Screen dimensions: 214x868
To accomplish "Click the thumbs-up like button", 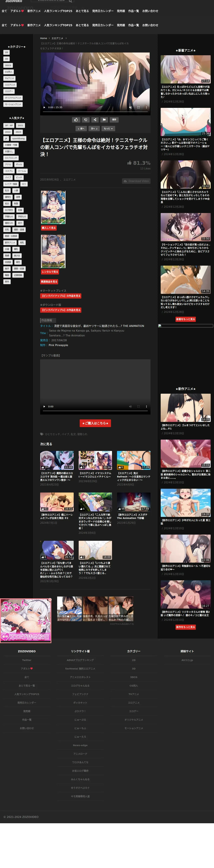I will pos(76,120).
